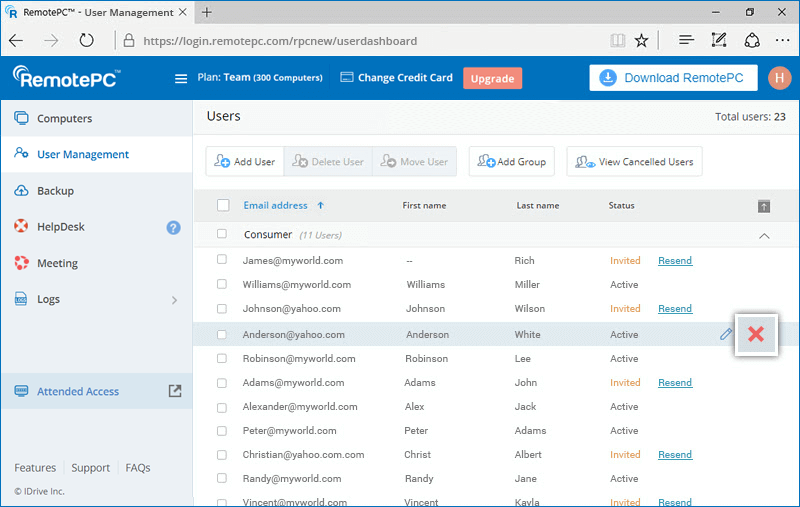Select Peter@myworld.com checkbox
This screenshot has height=507, width=800.
221,431
